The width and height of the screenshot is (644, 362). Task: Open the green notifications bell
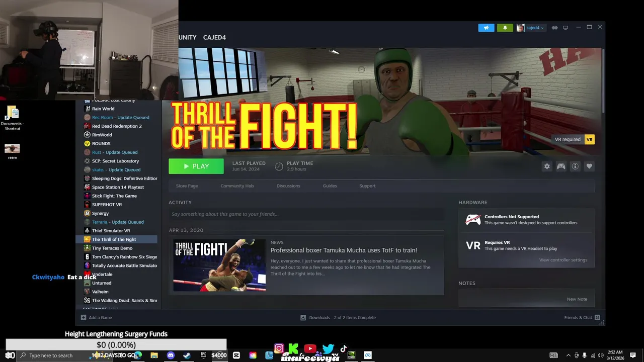click(505, 28)
